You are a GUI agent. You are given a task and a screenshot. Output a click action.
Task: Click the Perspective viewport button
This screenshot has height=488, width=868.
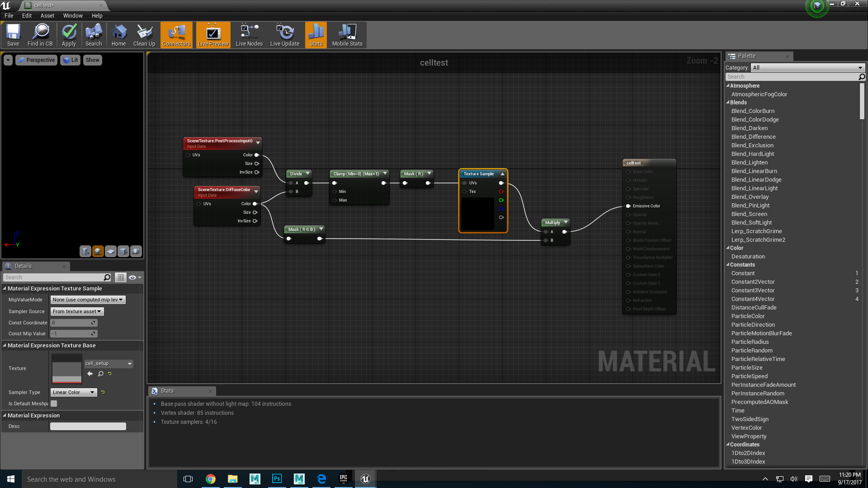(x=37, y=60)
